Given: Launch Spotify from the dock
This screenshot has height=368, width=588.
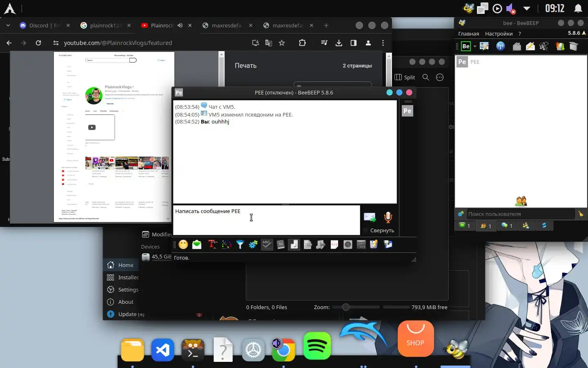Looking at the screenshot, I should [x=317, y=346].
